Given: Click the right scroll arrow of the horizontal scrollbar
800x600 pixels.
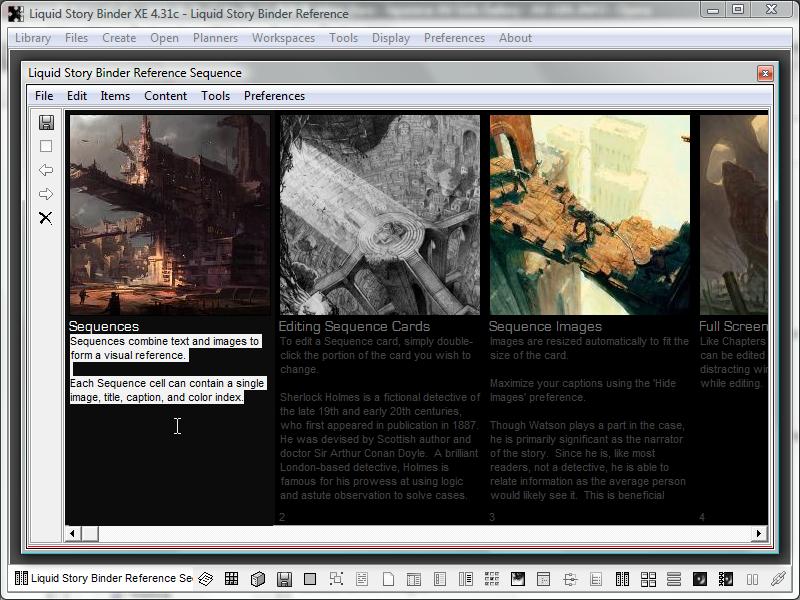Looking at the screenshot, I should pos(760,534).
